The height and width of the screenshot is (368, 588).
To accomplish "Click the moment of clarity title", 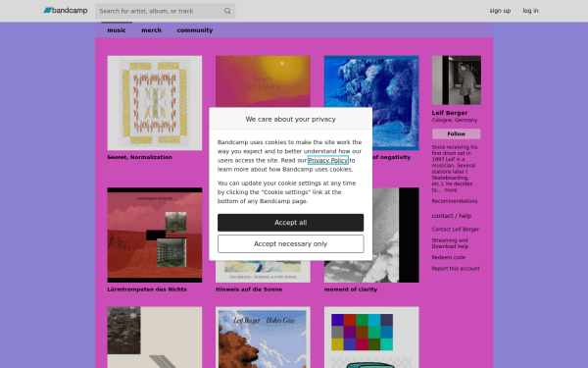I will (351, 289).
